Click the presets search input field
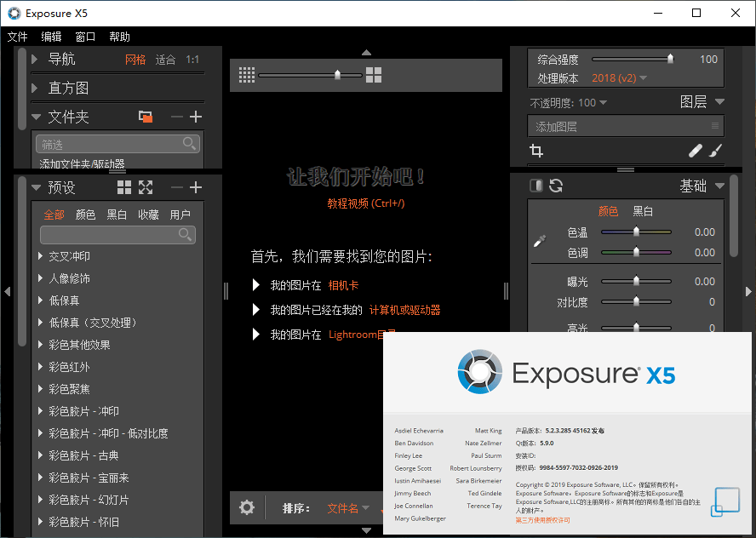This screenshot has height=538, width=756. [117, 235]
